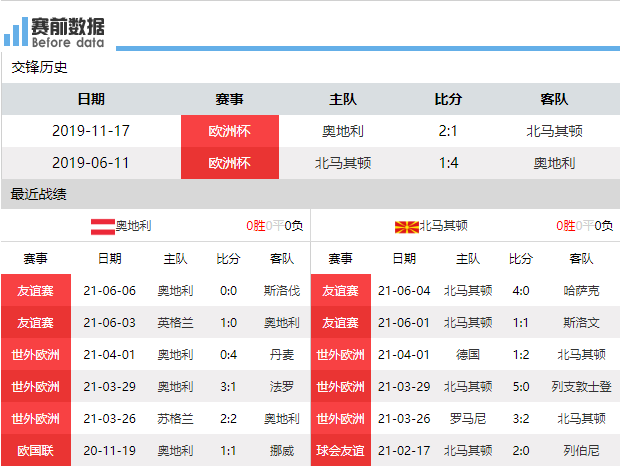620x466 pixels.
Task: Click the 2:1 score for 2019-11-17
Action: (448, 131)
